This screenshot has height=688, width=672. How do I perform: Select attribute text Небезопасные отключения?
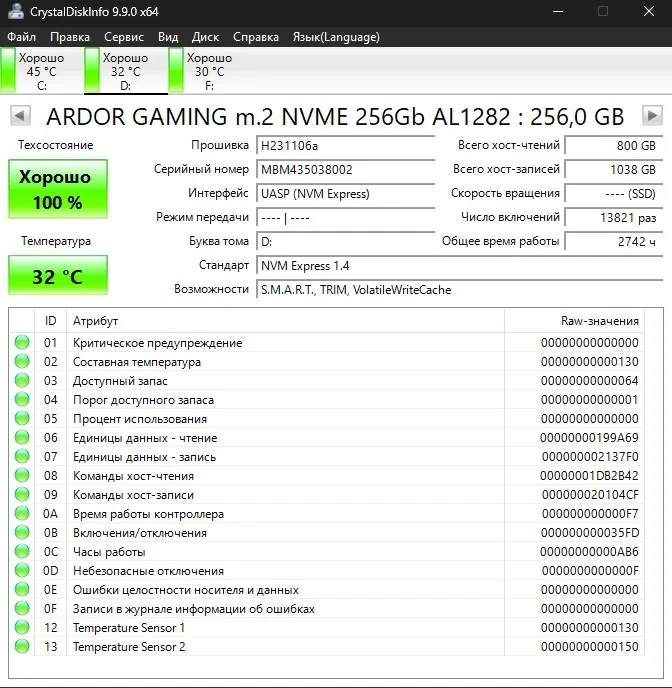148,571
